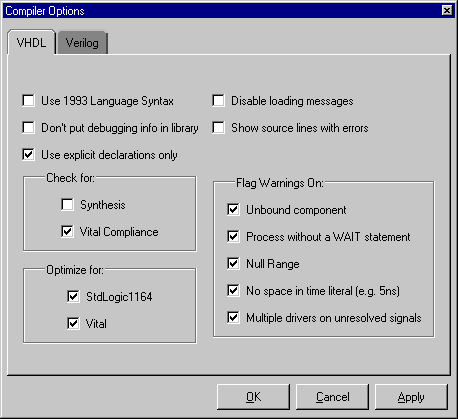Screen dimensions: 458x419
Task: Enable Disable loading messages option
Action: 218,101
